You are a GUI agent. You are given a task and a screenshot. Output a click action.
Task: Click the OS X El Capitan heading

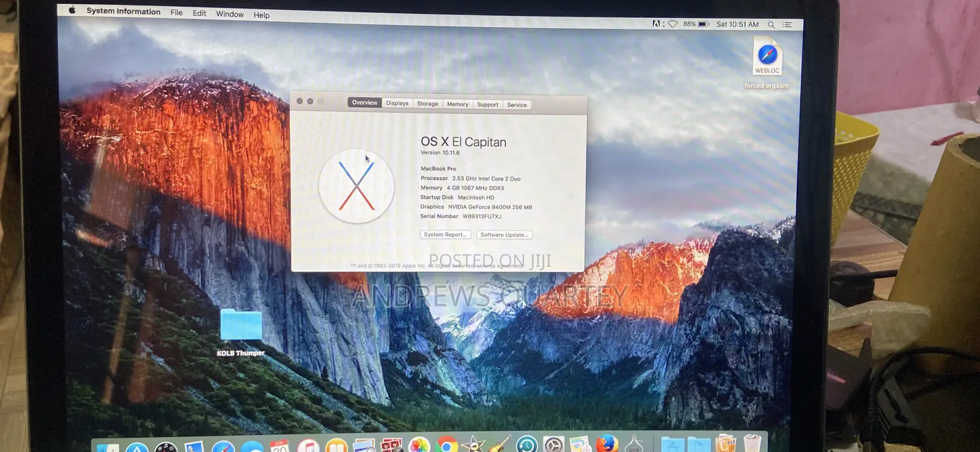(x=463, y=141)
